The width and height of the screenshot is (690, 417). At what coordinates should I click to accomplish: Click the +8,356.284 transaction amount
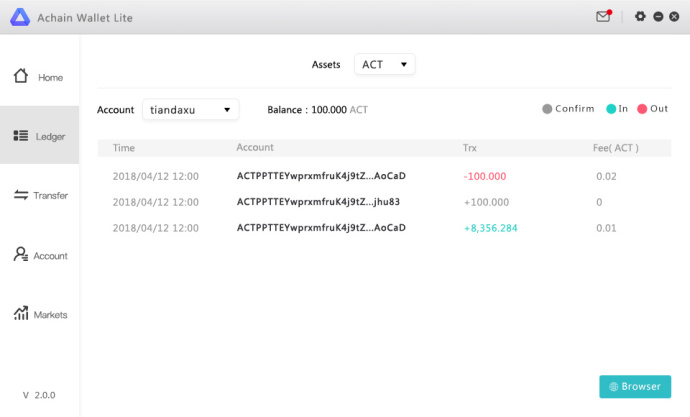(491, 228)
